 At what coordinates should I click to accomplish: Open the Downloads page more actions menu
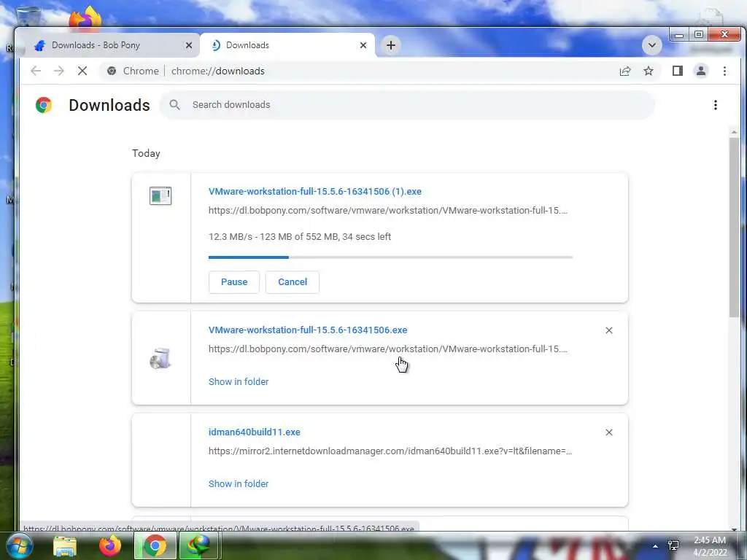coord(715,105)
